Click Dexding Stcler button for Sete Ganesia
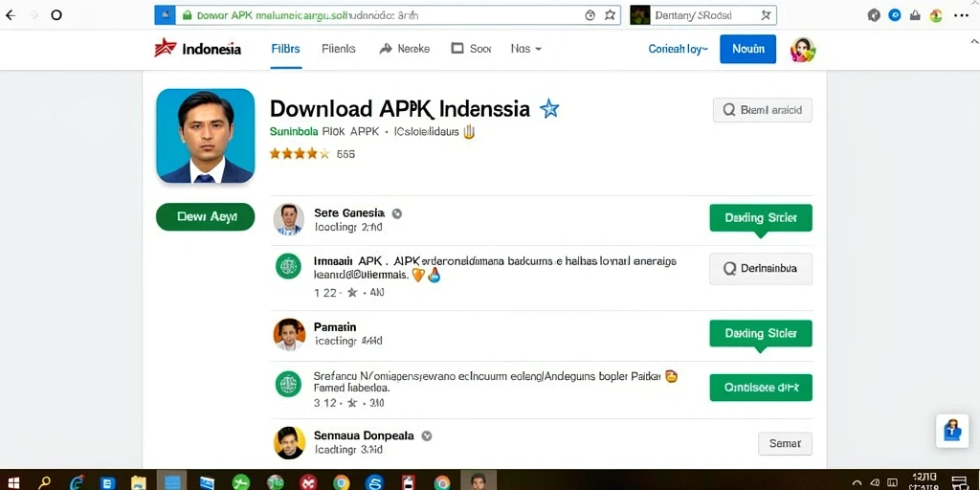 coord(761,218)
